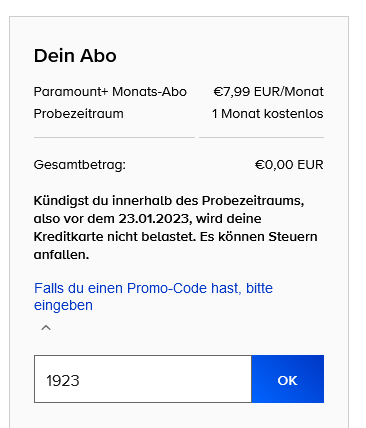The height and width of the screenshot is (428, 366).
Task: Click the €7,99 EUR/Monat price
Action: click(268, 92)
